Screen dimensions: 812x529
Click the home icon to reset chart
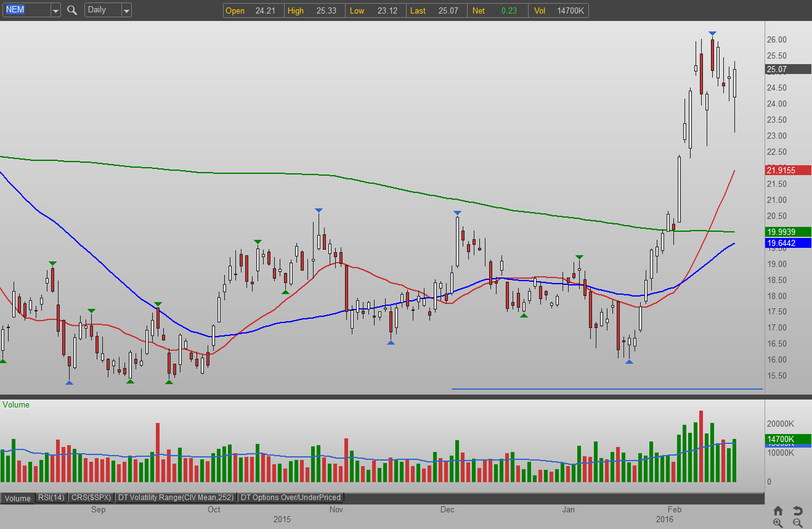(x=778, y=511)
